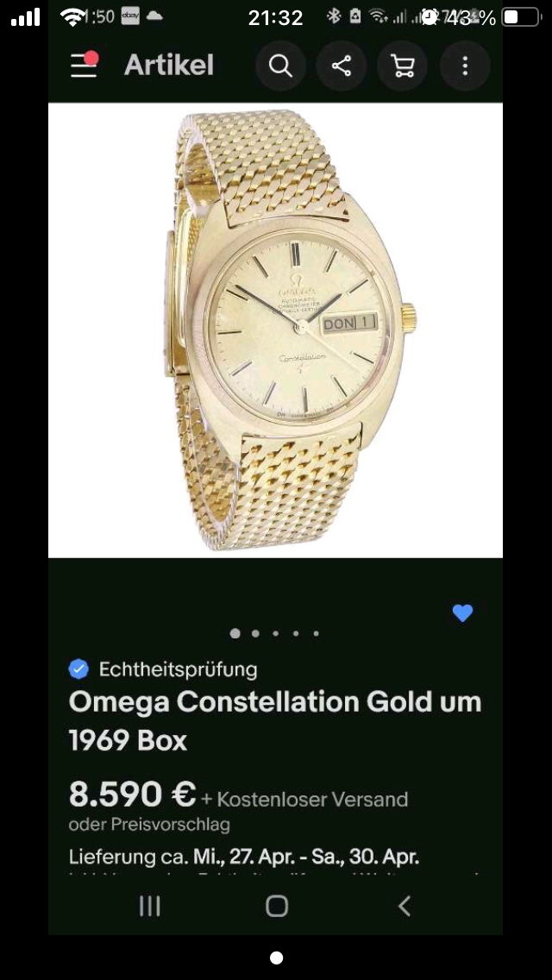Open the recent apps button
552x980 pixels.
(x=149, y=906)
